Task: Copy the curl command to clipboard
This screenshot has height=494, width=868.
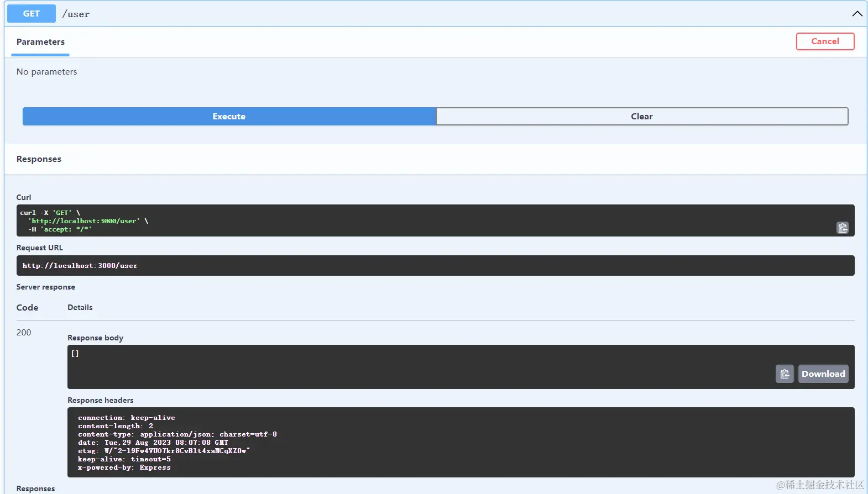Action: tap(842, 228)
